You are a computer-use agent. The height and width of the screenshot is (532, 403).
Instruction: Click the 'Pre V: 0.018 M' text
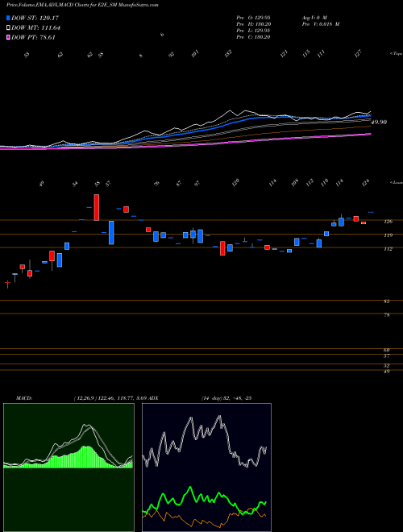coord(321,24)
